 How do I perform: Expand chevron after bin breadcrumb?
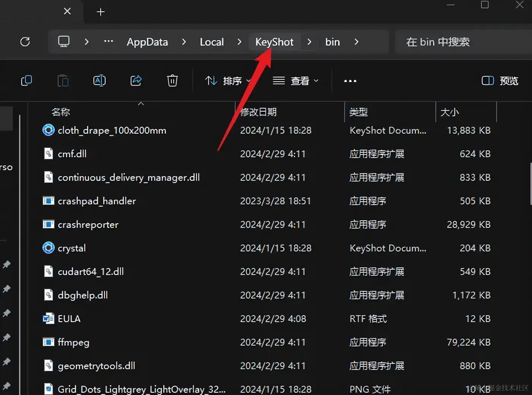(x=356, y=42)
